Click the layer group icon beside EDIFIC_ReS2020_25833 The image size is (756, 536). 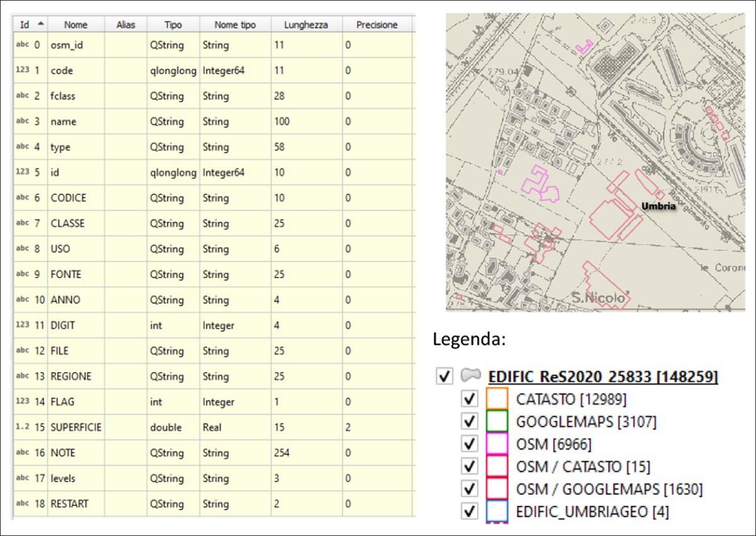pyautogui.click(x=471, y=376)
